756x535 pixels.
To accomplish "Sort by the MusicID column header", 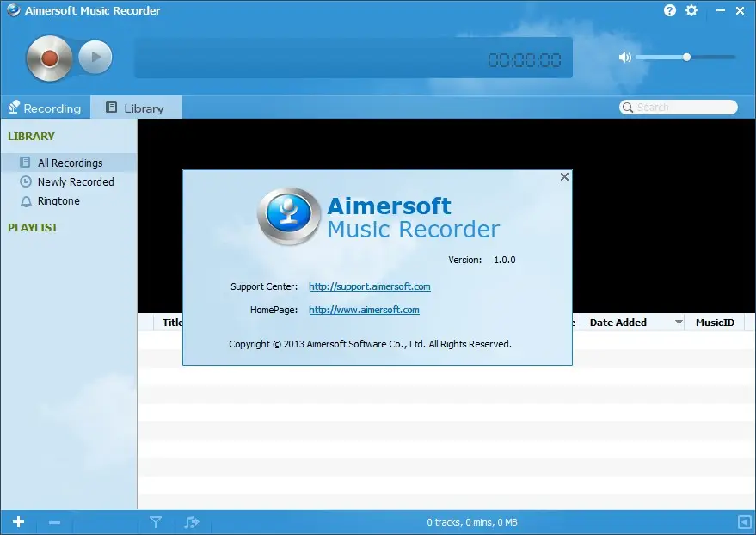I will 715,323.
